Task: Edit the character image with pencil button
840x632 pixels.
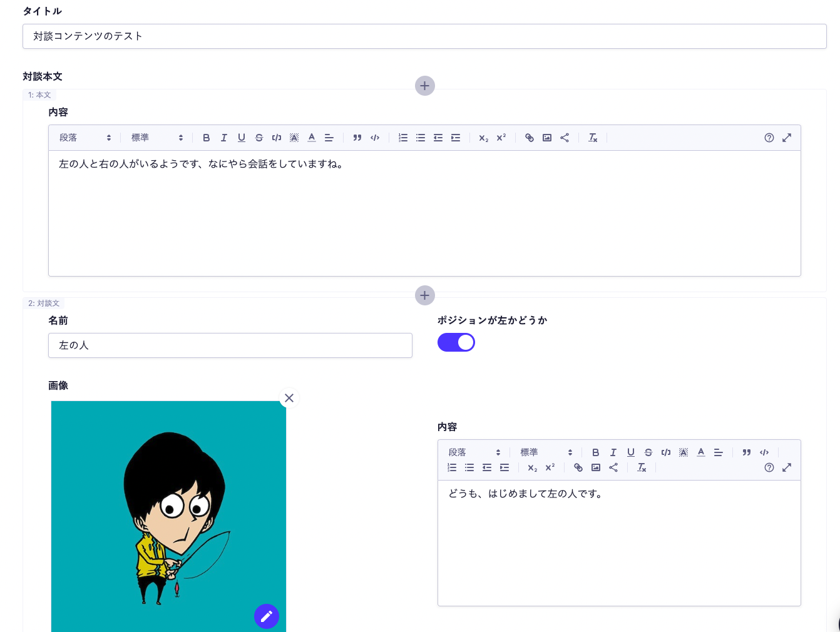Action: click(x=266, y=616)
